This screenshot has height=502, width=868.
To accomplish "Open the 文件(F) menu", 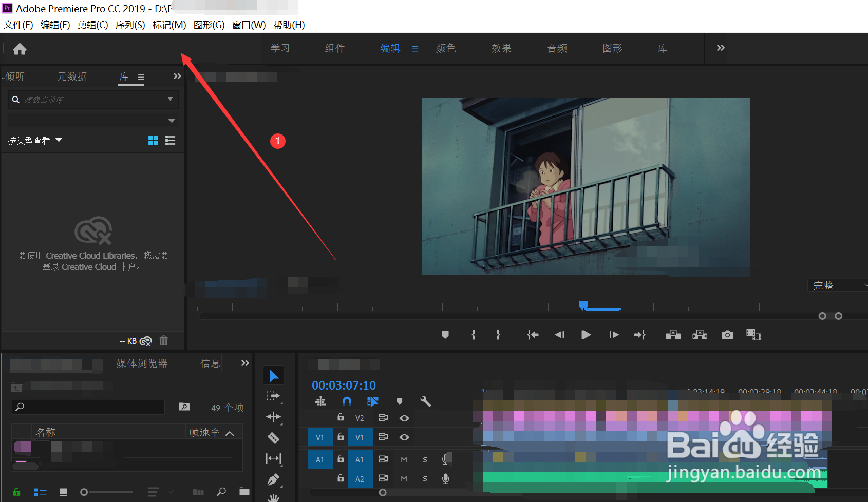I will pos(18,25).
